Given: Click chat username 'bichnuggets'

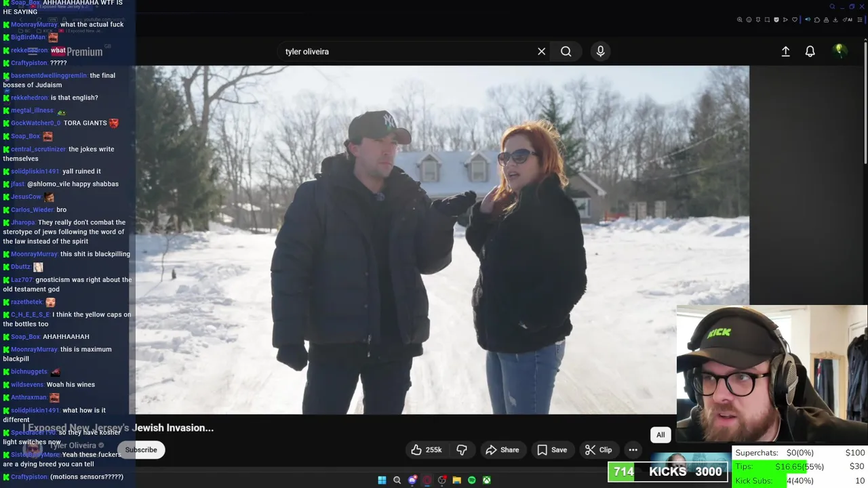Looking at the screenshot, I should pyautogui.click(x=29, y=372).
